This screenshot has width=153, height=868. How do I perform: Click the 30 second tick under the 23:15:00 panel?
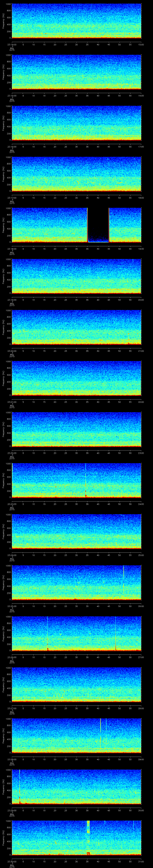(76, 96)
